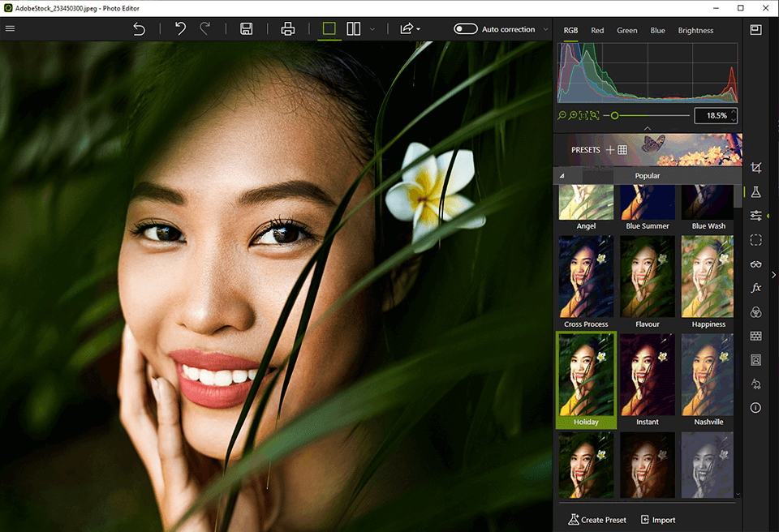Open the Retouch glasses tool
This screenshot has width=779, height=532.
(755, 264)
